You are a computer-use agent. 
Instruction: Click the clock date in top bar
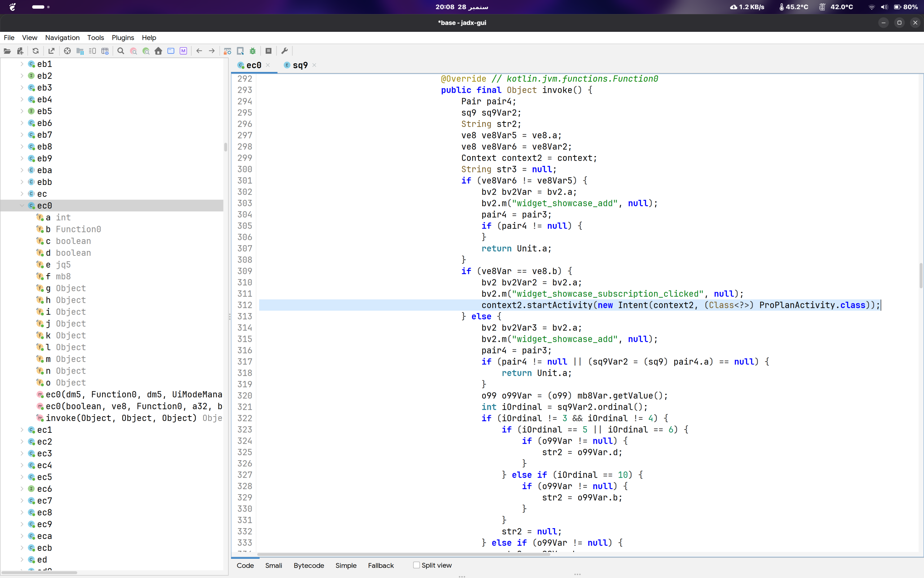pos(462,7)
